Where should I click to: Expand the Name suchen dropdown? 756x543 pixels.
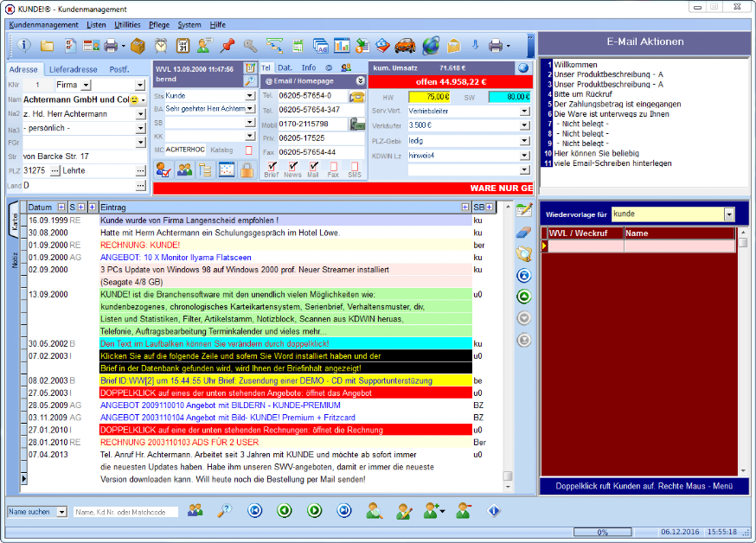[x=61, y=512]
